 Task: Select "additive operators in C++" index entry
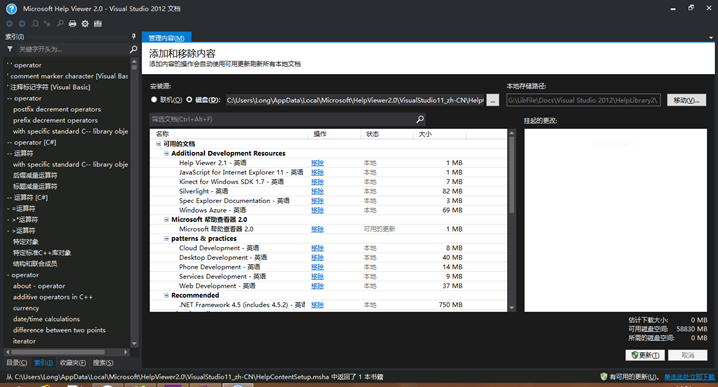pos(53,297)
